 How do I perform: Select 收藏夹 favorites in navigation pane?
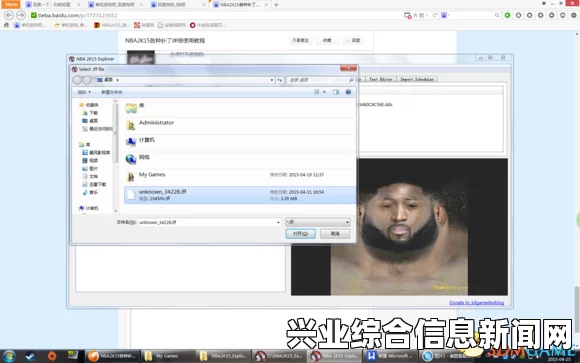coord(89,105)
